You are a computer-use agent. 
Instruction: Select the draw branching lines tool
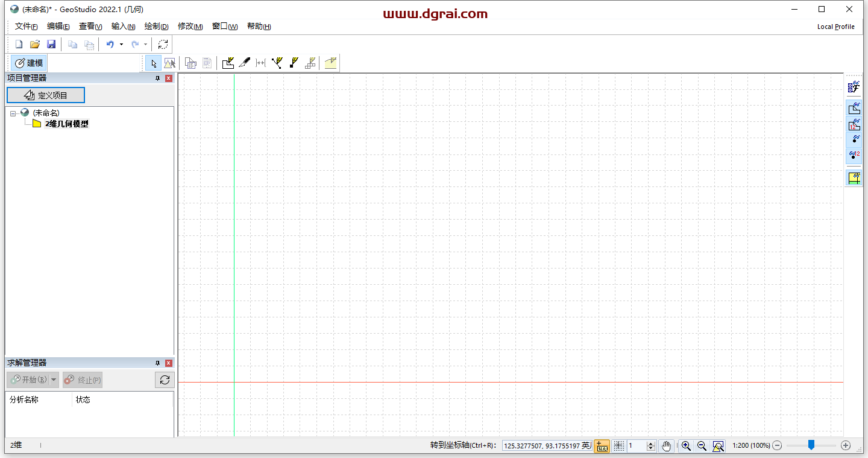point(277,63)
